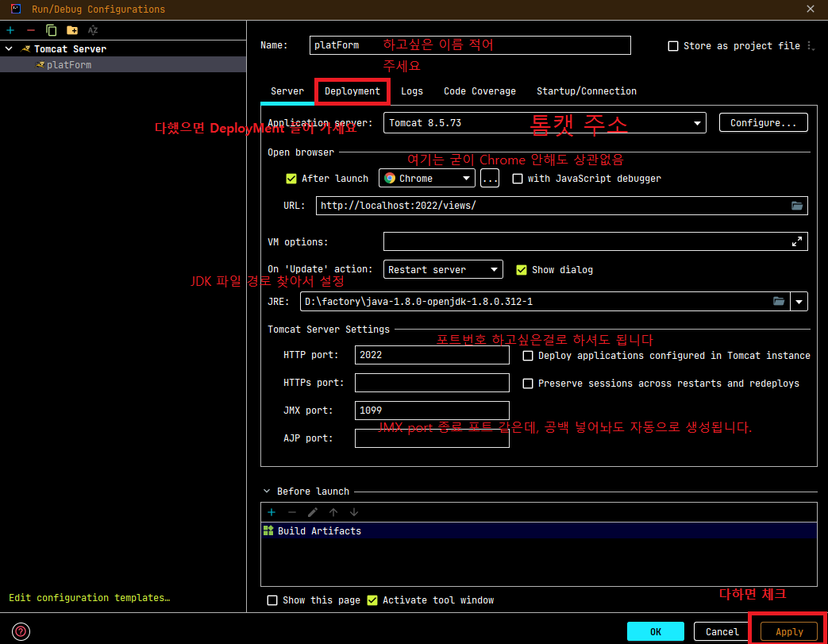Image resolution: width=828 pixels, height=644 pixels.
Task: Copy the selected configuration
Action: [52, 30]
